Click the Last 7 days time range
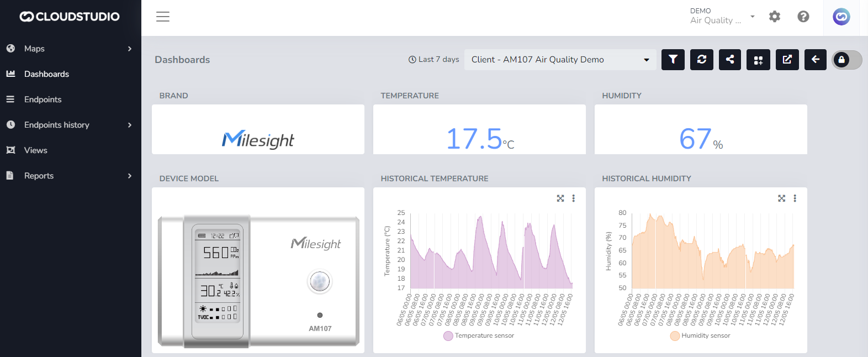 433,60
